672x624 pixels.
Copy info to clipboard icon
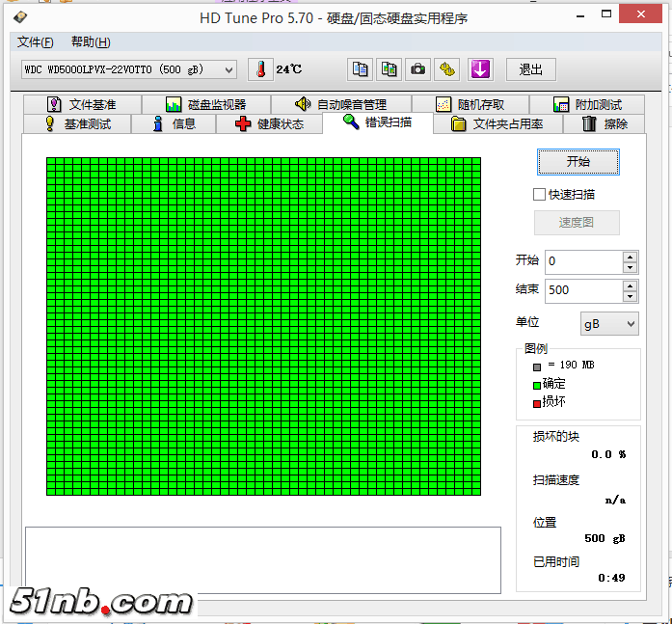[360, 69]
